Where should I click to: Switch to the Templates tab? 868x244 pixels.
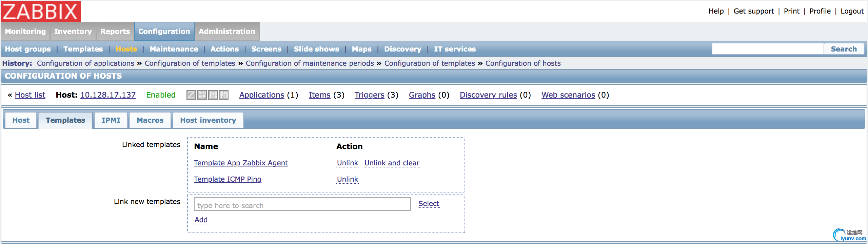click(65, 120)
